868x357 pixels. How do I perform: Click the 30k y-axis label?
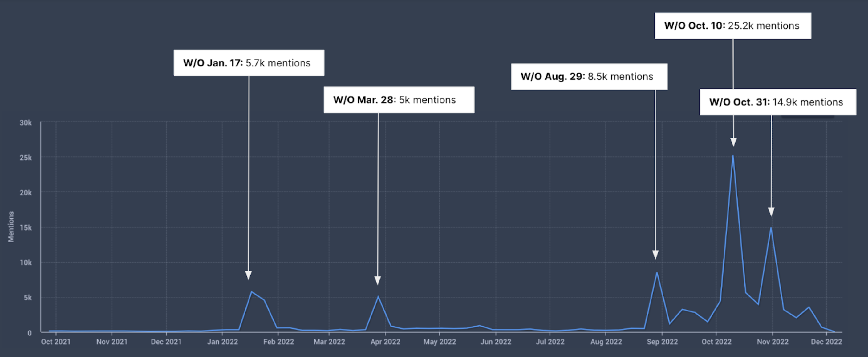coord(26,122)
